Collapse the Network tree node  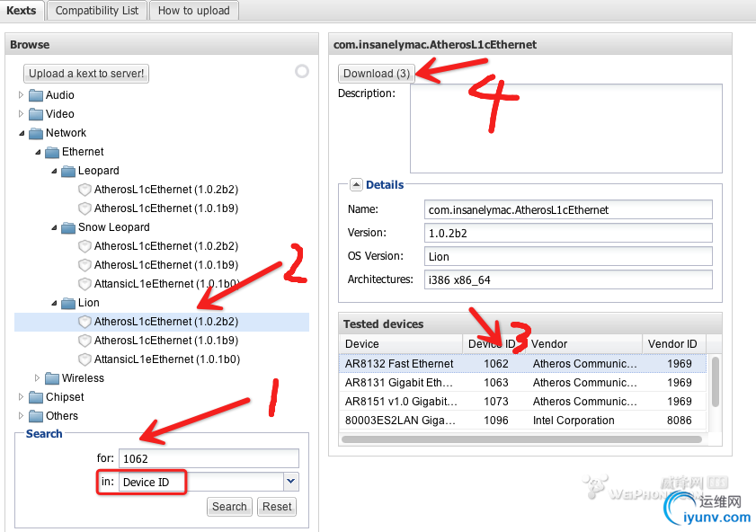22,133
